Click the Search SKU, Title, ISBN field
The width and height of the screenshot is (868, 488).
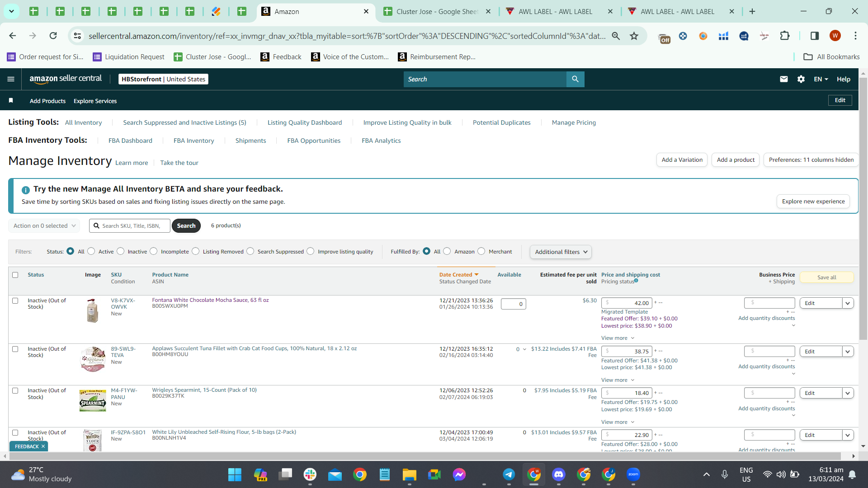[x=130, y=225]
